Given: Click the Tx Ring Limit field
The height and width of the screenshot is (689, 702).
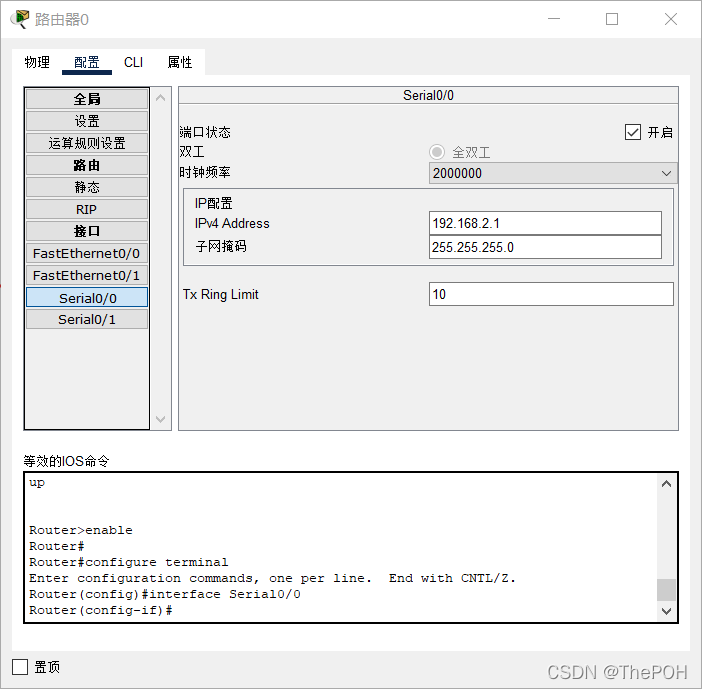Looking at the screenshot, I should (x=551, y=294).
